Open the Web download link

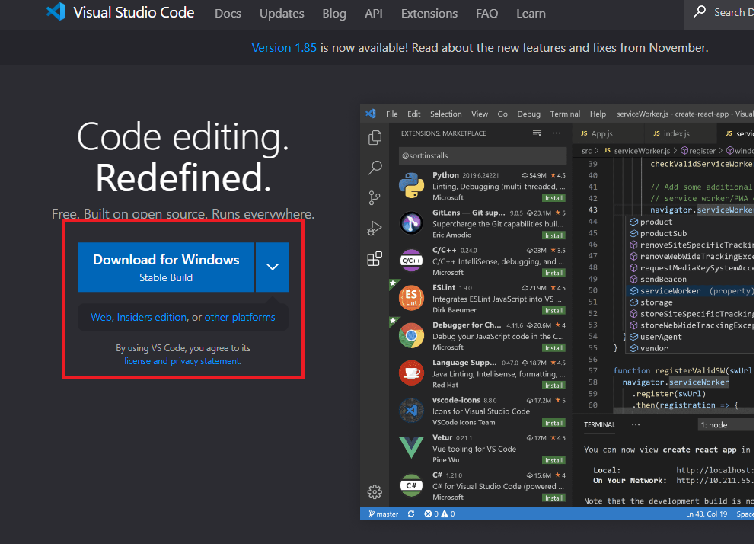pyautogui.click(x=101, y=317)
